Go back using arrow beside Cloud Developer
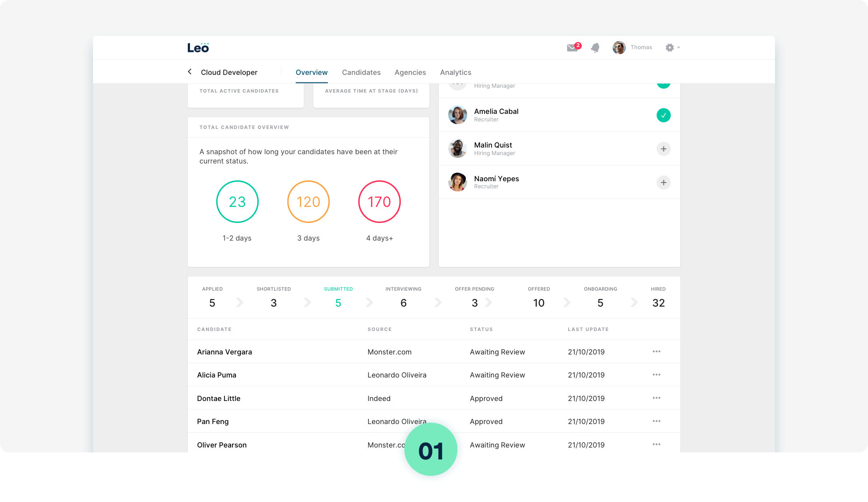The image size is (868, 502). point(190,72)
